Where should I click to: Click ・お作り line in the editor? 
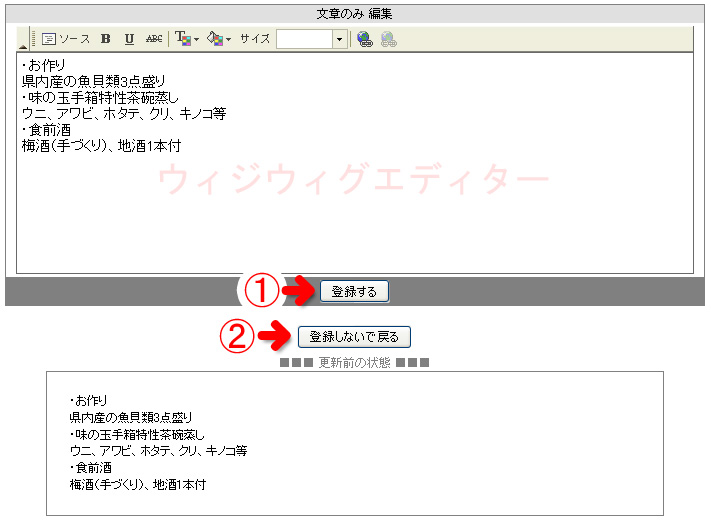[44, 65]
